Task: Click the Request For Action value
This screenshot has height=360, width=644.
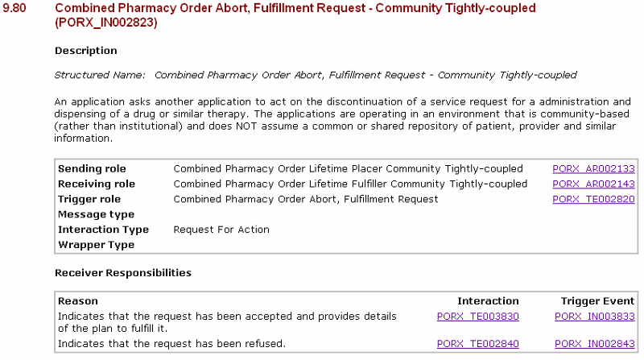Action: (221, 230)
